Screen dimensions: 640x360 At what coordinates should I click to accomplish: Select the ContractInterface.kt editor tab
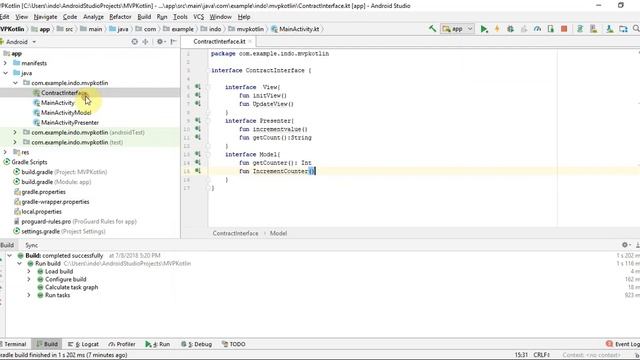click(x=219, y=42)
